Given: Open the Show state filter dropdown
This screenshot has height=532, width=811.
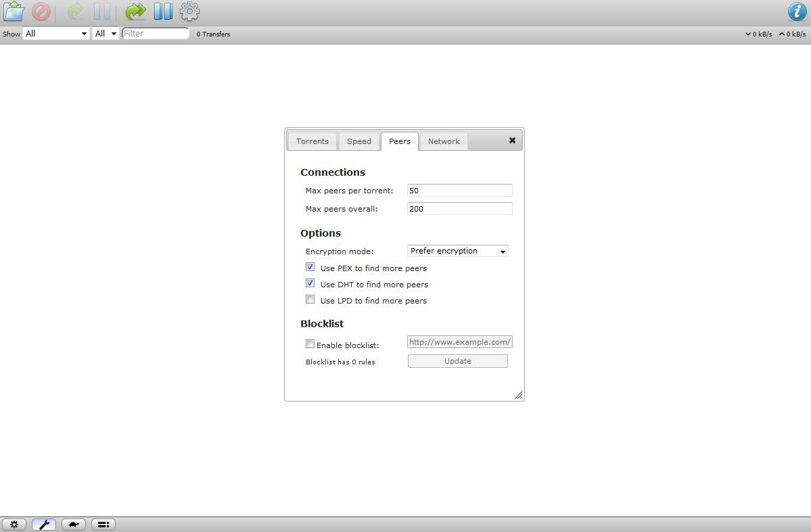Looking at the screenshot, I should [56, 34].
